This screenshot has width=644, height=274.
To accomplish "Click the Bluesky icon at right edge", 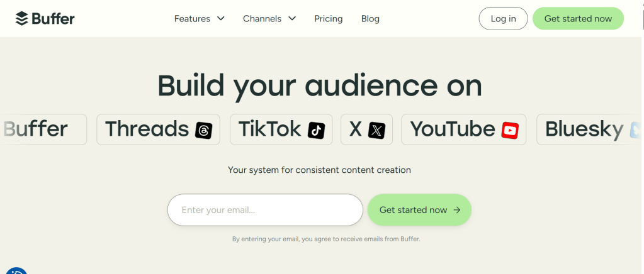I will (635, 130).
